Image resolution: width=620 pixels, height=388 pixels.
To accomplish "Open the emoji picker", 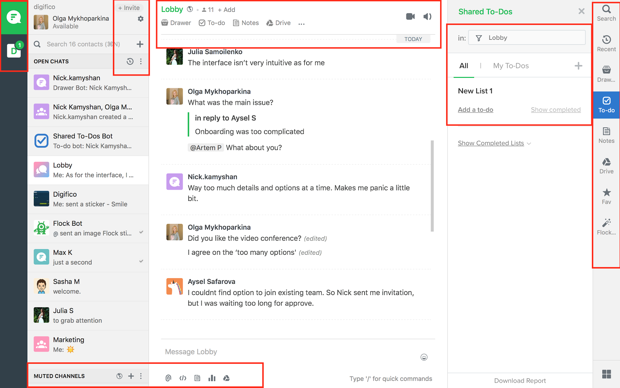I will tap(424, 357).
